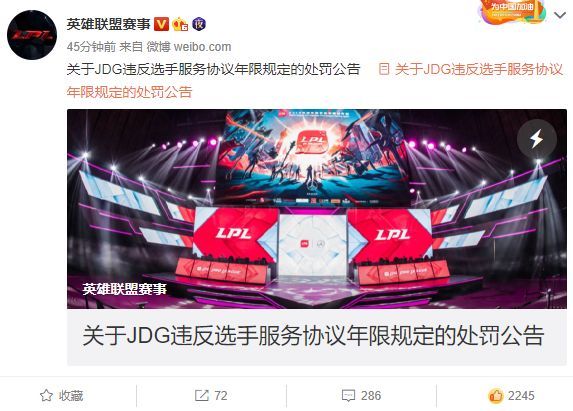
Task: Open the LPL stage image thumbnail
Action: click(316, 209)
